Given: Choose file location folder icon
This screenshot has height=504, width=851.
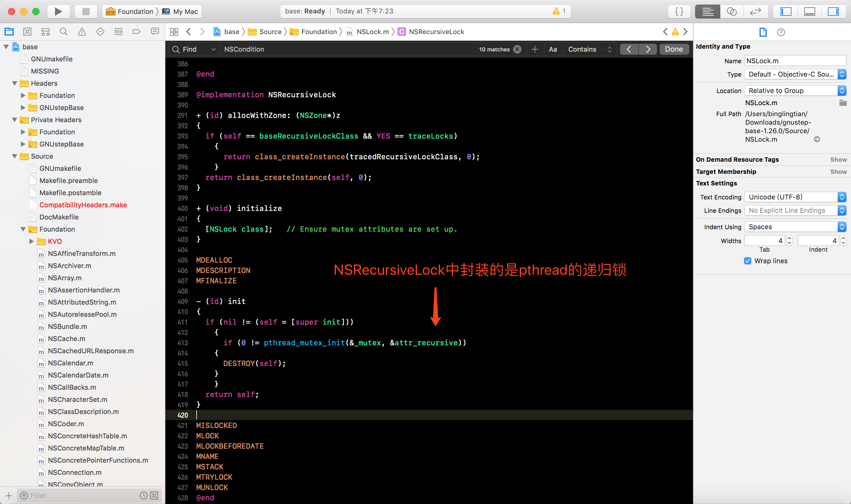Looking at the screenshot, I should (842, 102).
